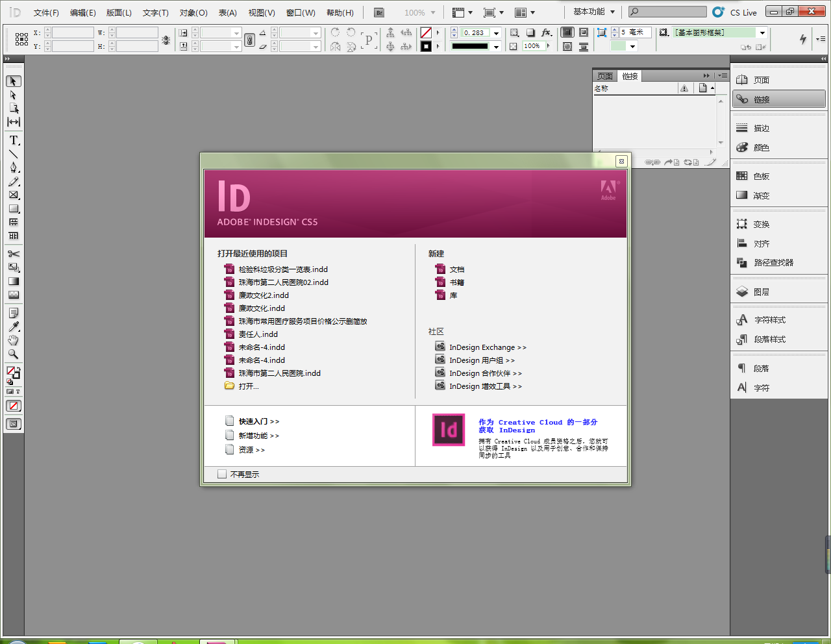
Task: Choose the Page tool
Action: tap(14, 108)
